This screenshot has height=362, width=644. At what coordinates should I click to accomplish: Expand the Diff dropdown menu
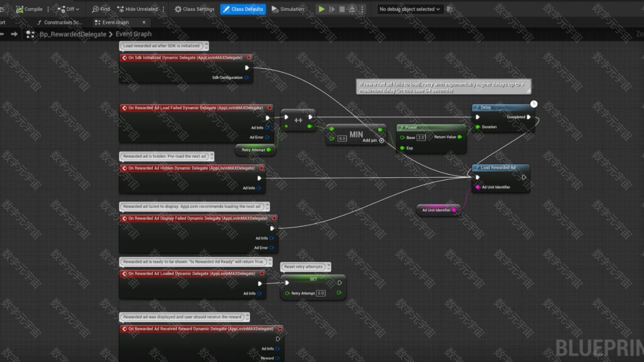78,9
